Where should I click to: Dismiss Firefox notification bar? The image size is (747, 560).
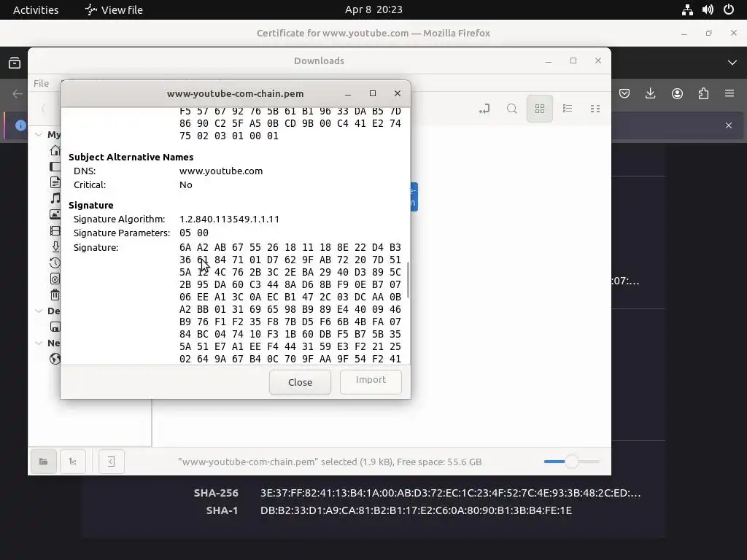tap(729, 125)
